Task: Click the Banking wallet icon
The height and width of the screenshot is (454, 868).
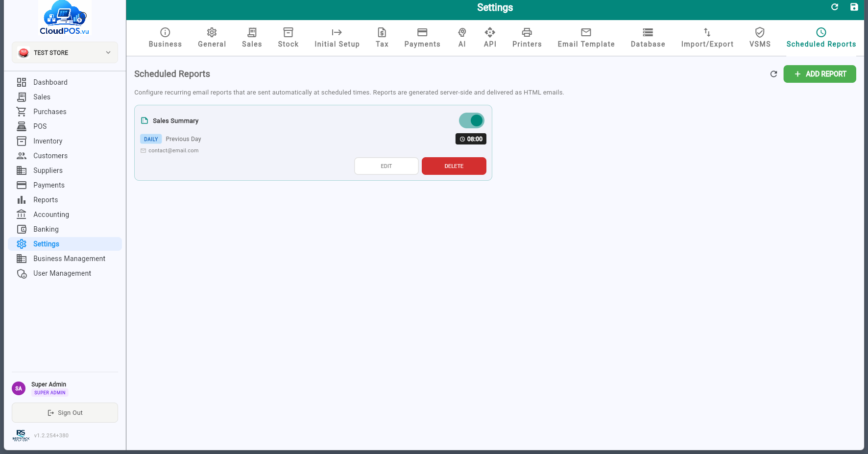Action: [22, 229]
